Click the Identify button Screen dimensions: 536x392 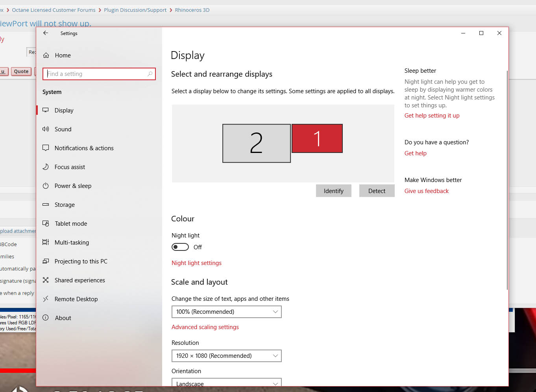tap(334, 191)
